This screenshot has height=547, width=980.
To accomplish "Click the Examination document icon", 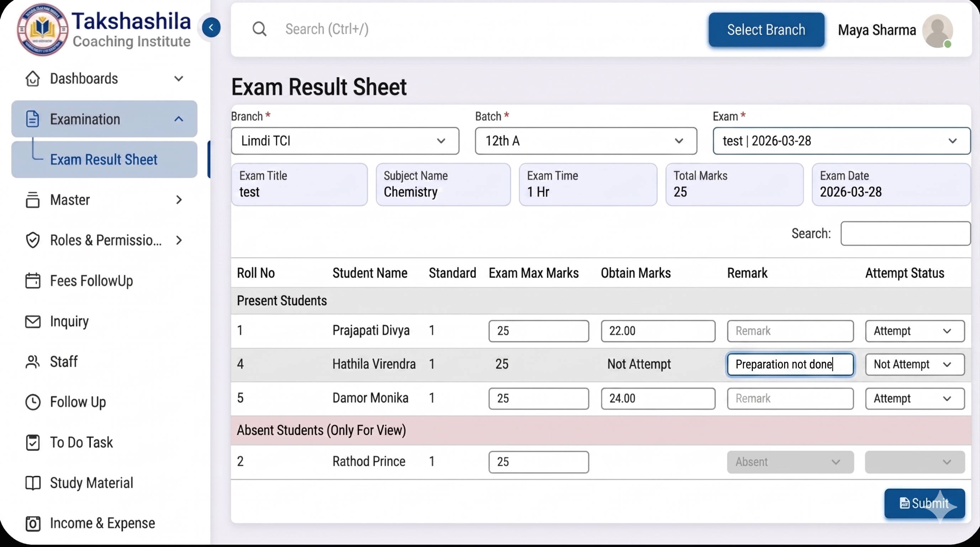I will (33, 119).
